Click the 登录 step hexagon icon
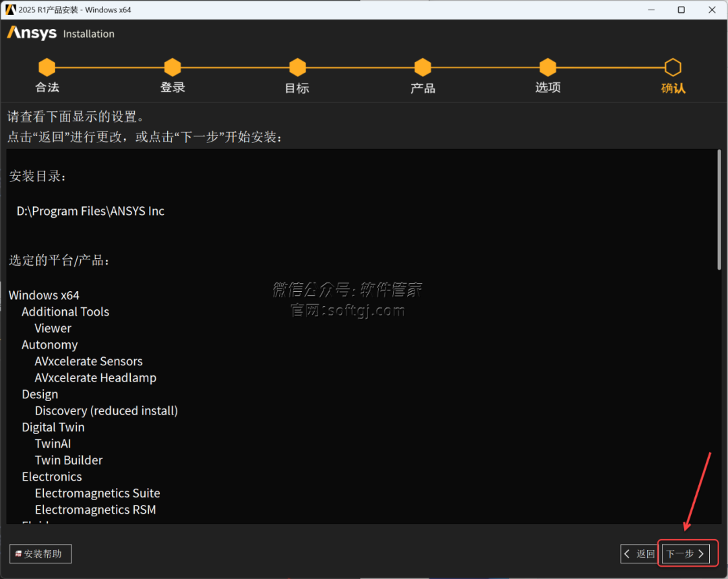 [x=173, y=67]
